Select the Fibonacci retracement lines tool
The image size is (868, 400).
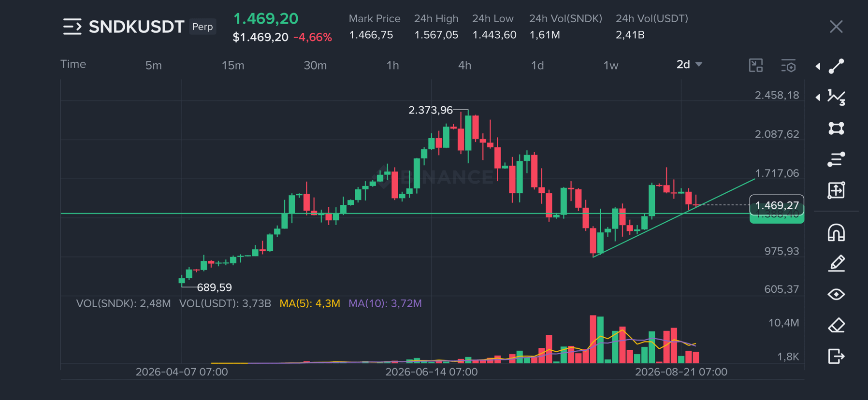837,159
